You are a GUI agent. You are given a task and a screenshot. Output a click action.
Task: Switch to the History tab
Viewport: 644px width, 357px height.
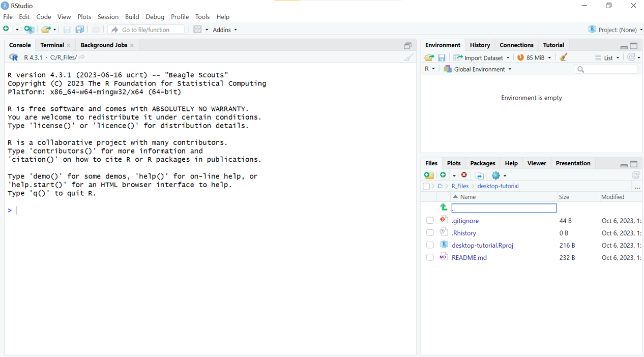pyautogui.click(x=480, y=45)
